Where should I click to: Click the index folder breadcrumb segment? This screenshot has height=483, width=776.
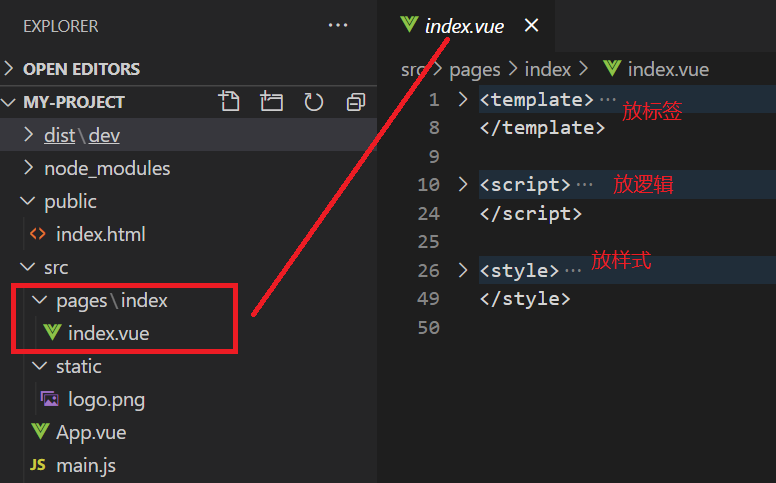(547, 69)
